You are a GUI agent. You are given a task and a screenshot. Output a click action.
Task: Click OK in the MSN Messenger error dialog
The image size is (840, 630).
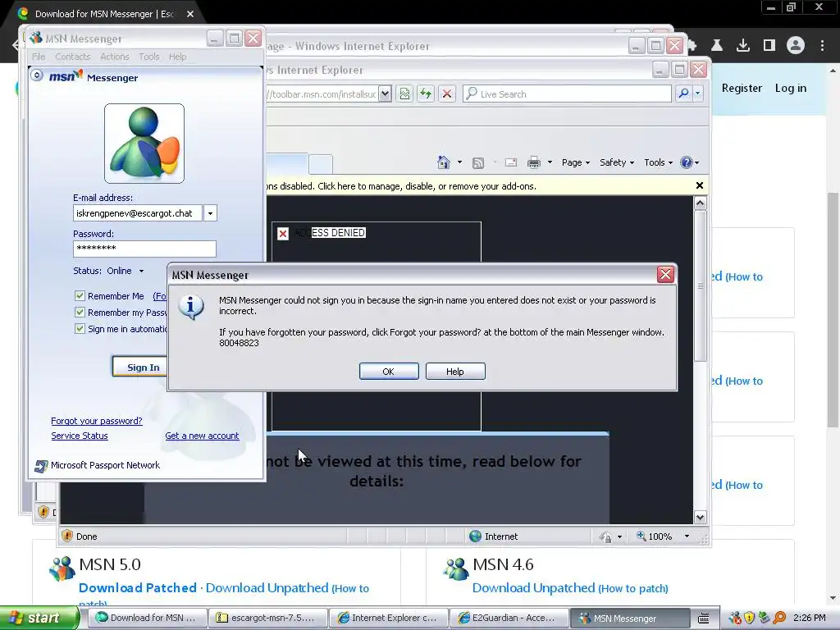pos(389,372)
